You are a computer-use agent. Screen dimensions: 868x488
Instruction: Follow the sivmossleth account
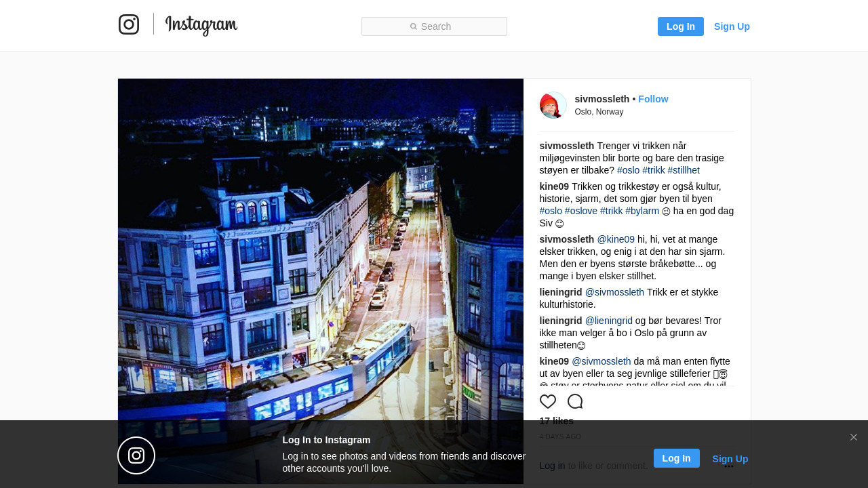[x=653, y=99]
